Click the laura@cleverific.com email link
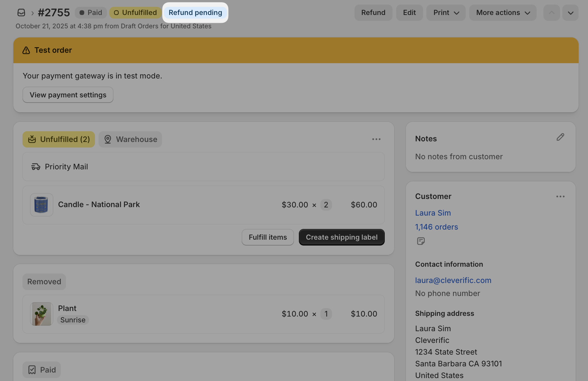Viewport: 588px width, 381px height. (x=453, y=280)
